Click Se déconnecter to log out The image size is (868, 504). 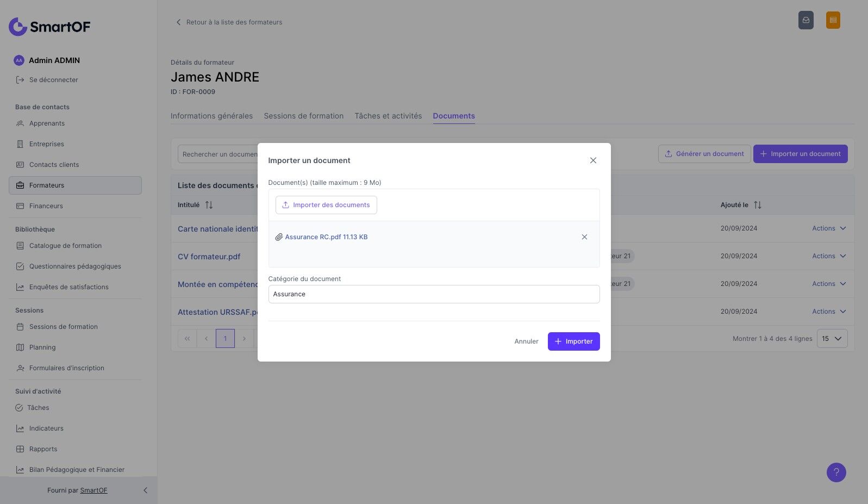click(47, 80)
